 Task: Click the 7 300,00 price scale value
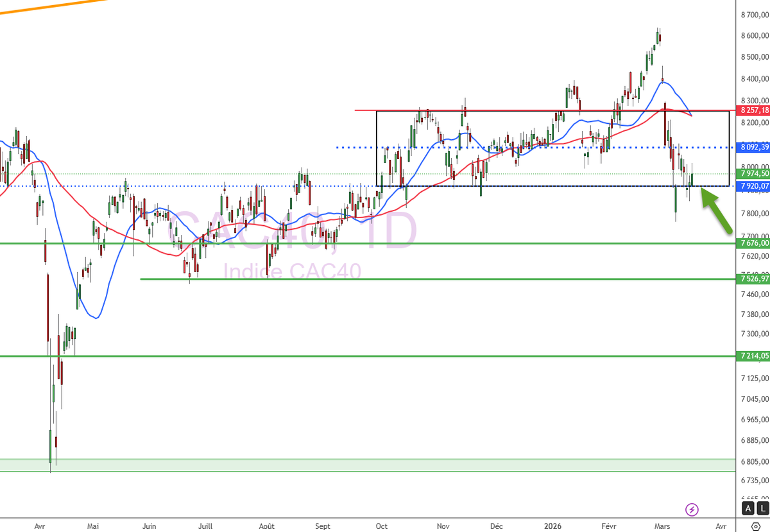[x=755, y=334]
